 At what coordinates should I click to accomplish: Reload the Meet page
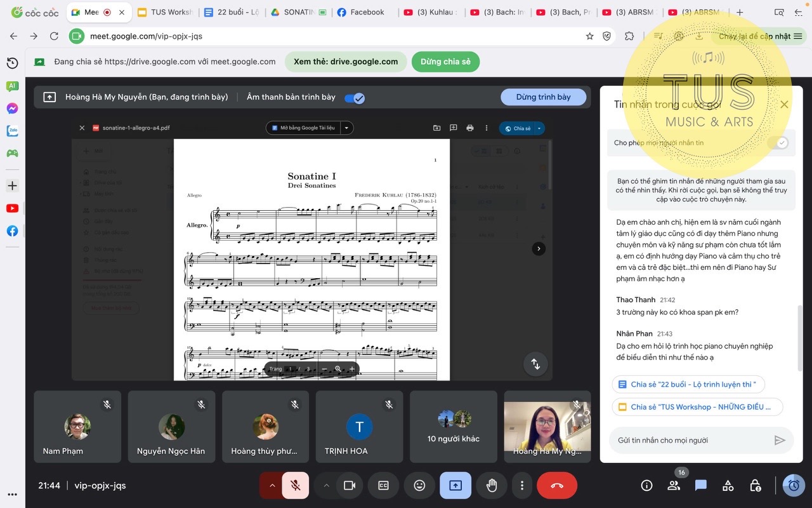54,36
